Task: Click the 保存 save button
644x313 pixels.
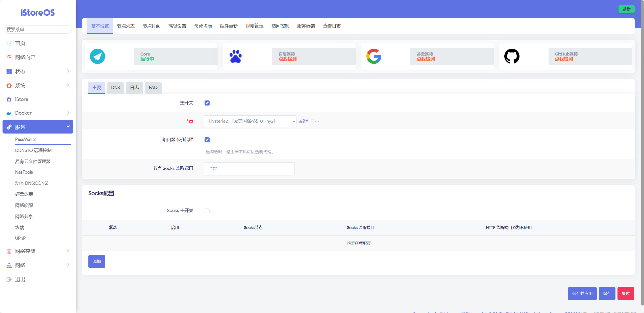Action: (607, 294)
